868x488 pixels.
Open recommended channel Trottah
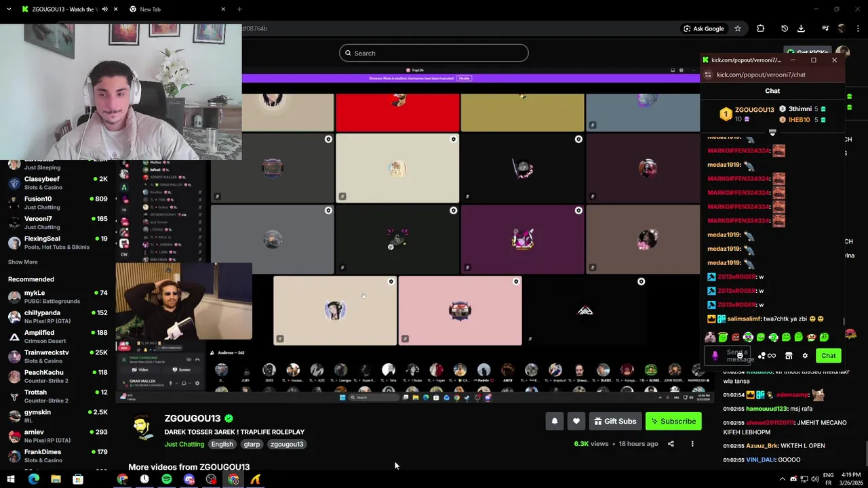(x=58, y=396)
